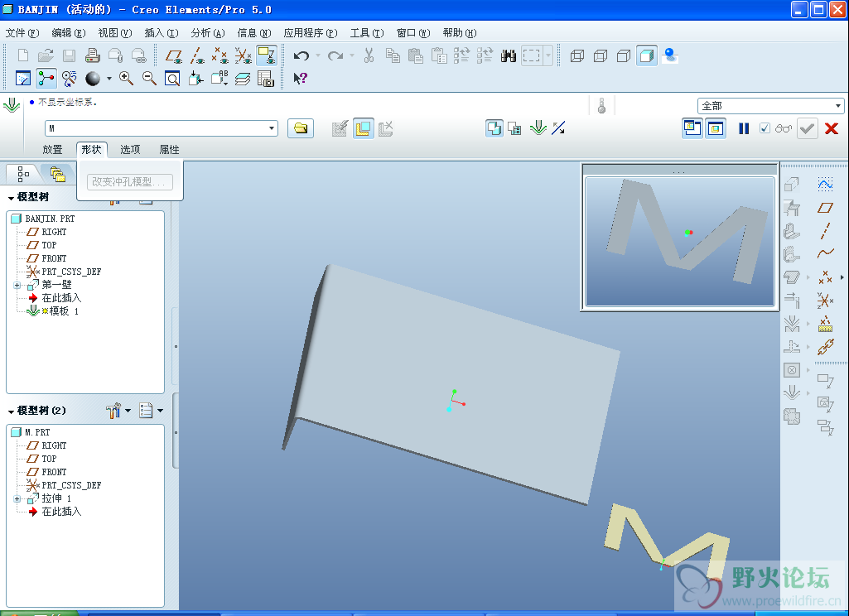
Task: Open the 选项 tab
Action: coord(130,149)
